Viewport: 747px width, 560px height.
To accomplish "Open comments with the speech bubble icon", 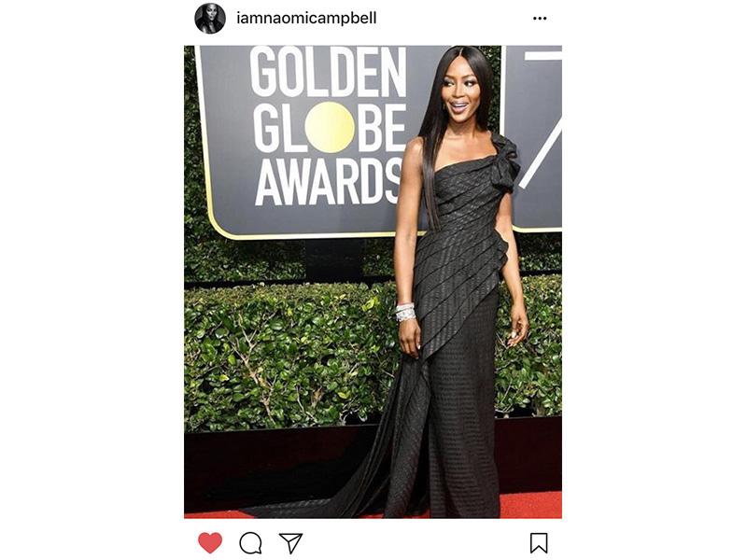I will [250, 543].
